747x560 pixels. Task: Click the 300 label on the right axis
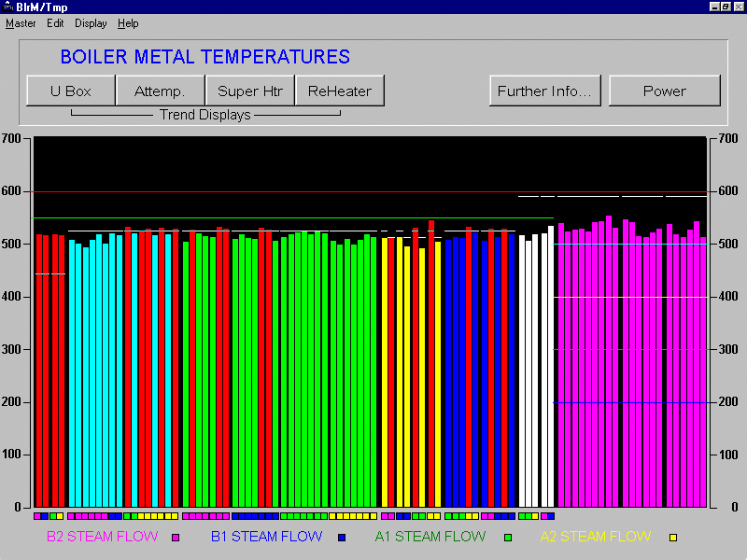pyautogui.click(x=728, y=349)
